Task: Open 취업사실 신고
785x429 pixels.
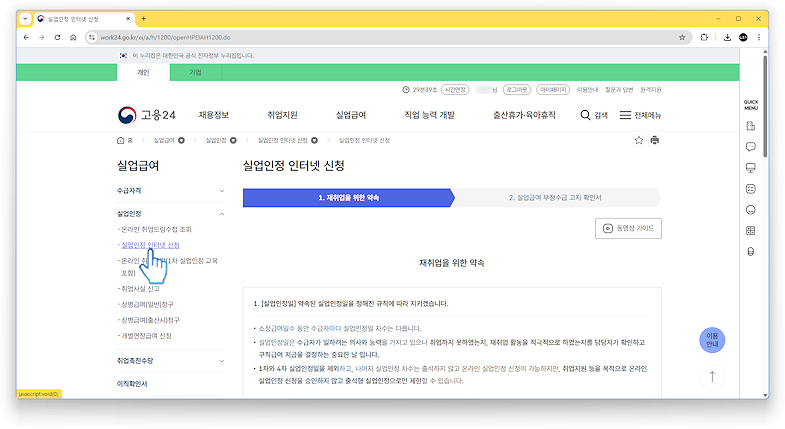Action: [x=140, y=289]
